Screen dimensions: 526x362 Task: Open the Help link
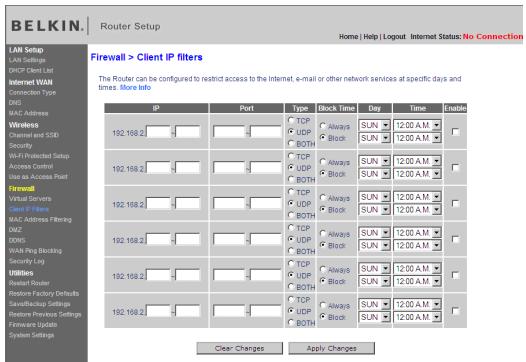(370, 37)
